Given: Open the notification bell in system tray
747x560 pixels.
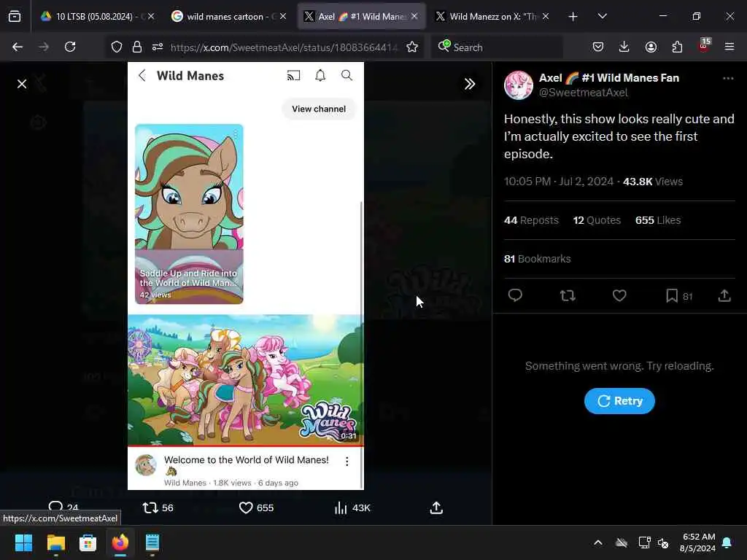Looking at the screenshot, I should click(727, 542).
